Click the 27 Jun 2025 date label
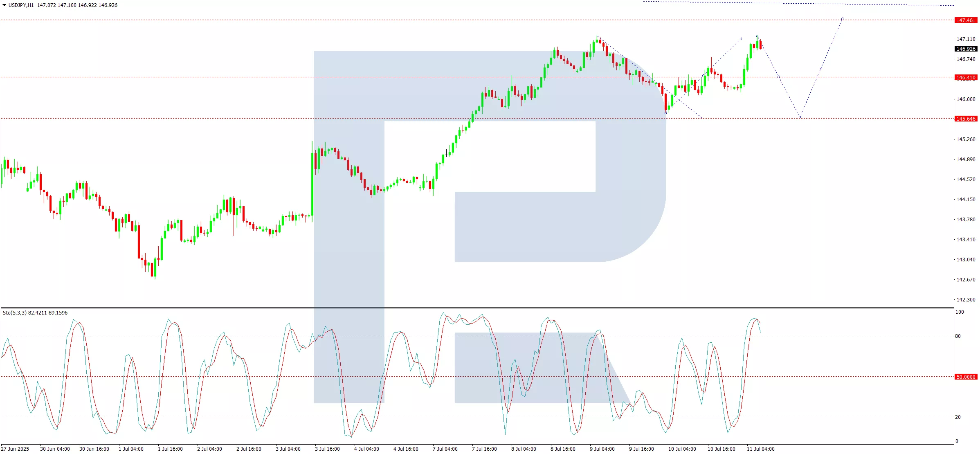The height and width of the screenshot is (454, 980). pos(15,449)
